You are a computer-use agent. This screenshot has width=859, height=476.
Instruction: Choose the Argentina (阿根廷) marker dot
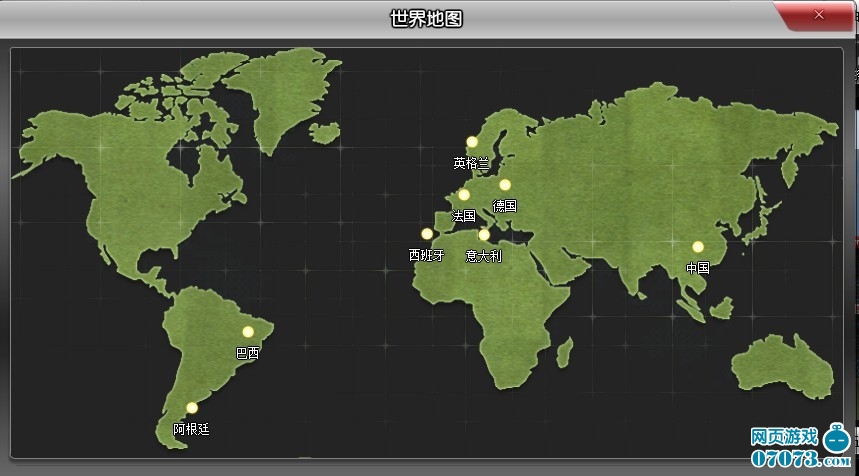[x=192, y=408]
